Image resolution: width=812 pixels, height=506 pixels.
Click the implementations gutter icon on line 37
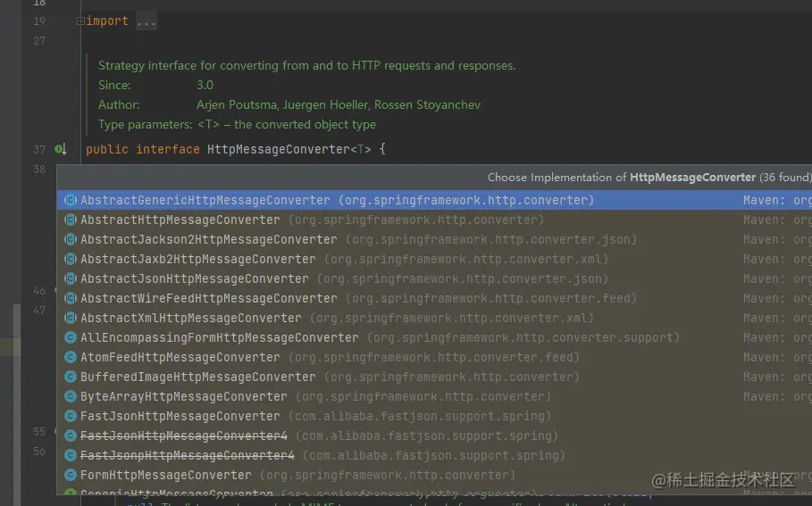click(x=61, y=150)
